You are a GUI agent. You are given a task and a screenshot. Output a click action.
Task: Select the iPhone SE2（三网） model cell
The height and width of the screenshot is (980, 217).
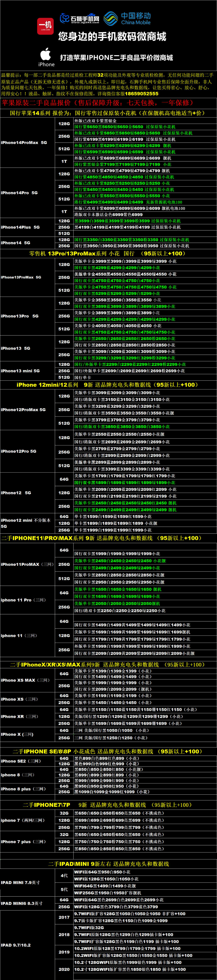pyautogui.click(x=27, y=761)
